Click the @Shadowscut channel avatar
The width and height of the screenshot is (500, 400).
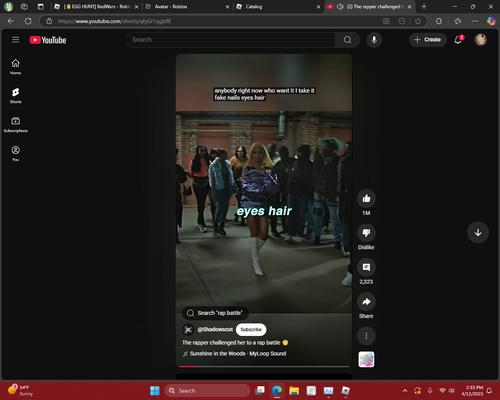pos(188,330)
